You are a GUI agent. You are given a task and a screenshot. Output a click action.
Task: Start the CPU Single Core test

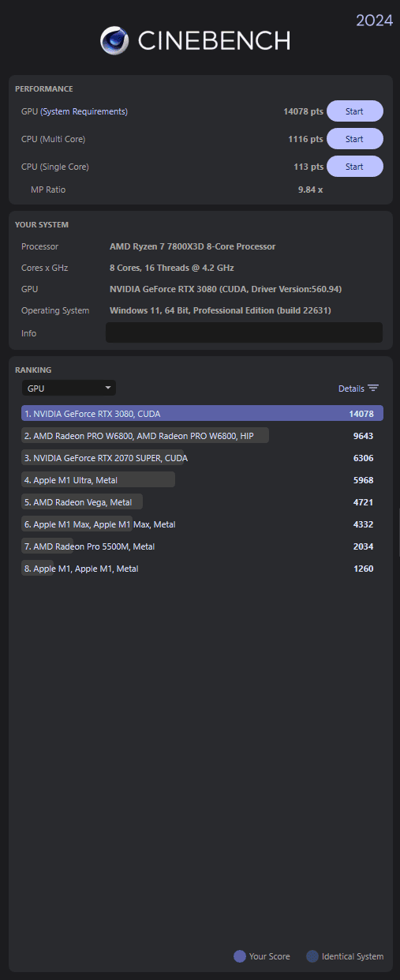[354, 167]
